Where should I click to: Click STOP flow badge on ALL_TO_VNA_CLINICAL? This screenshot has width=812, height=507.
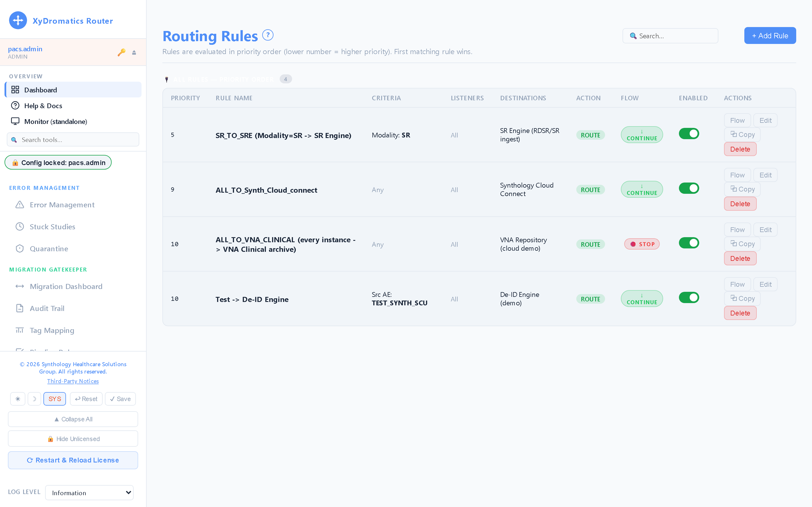point(641,244)
